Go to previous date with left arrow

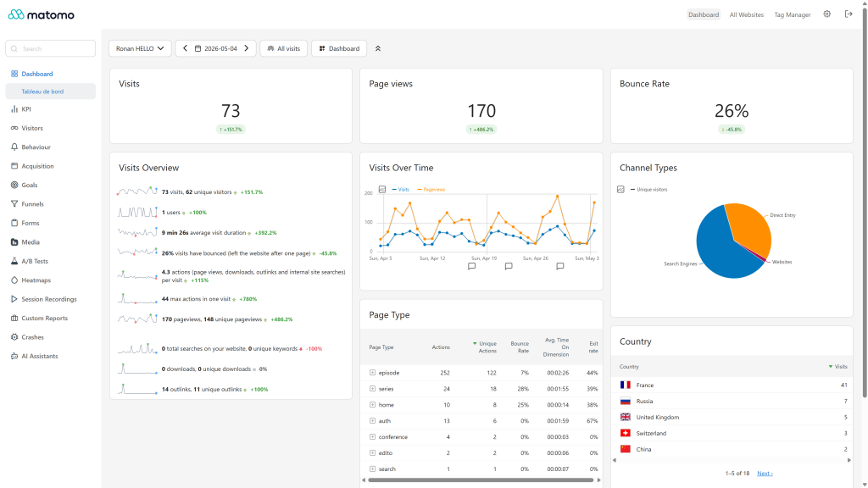pyautogui.click(x=185, y=48)
